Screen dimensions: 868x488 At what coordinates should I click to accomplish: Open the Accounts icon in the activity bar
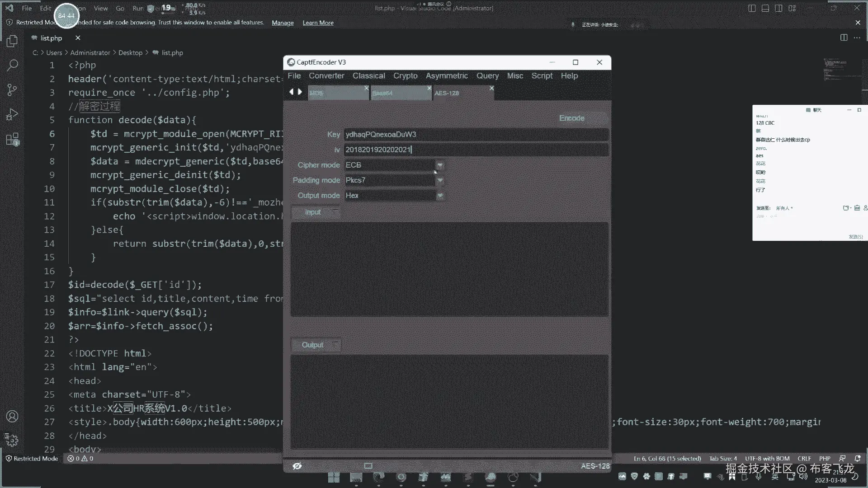click(x=12, y=416)
